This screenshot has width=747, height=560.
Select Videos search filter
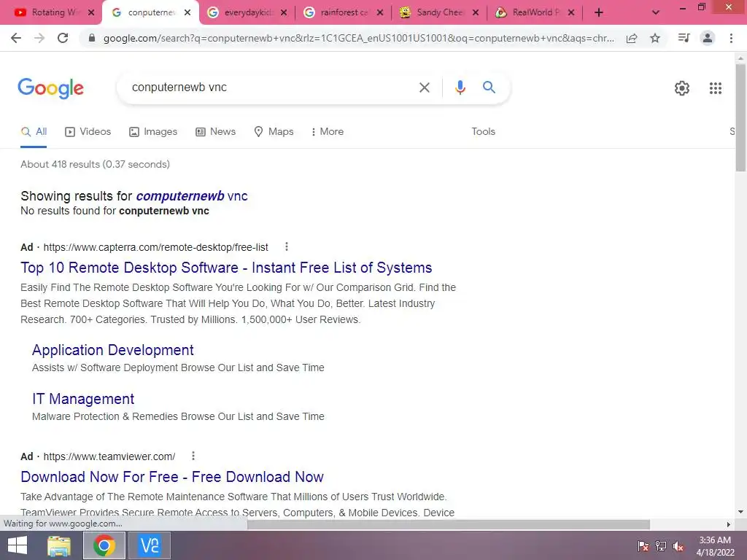(x=88, y=131)
